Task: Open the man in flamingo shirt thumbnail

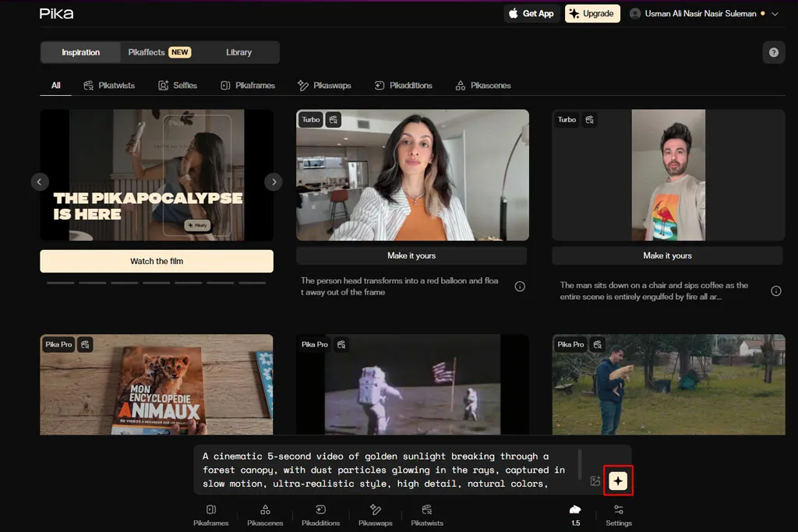Action: coord(668,175)
